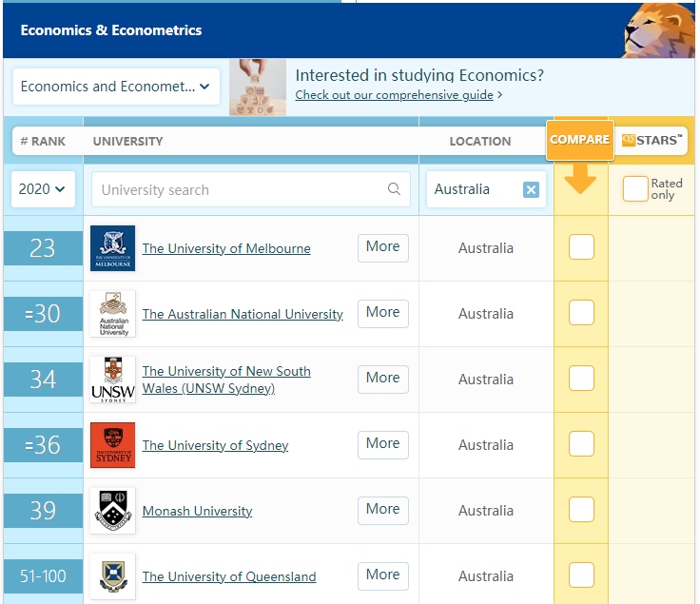
Task: Click the rank =30 cell
Action: (x=43, y=314)
